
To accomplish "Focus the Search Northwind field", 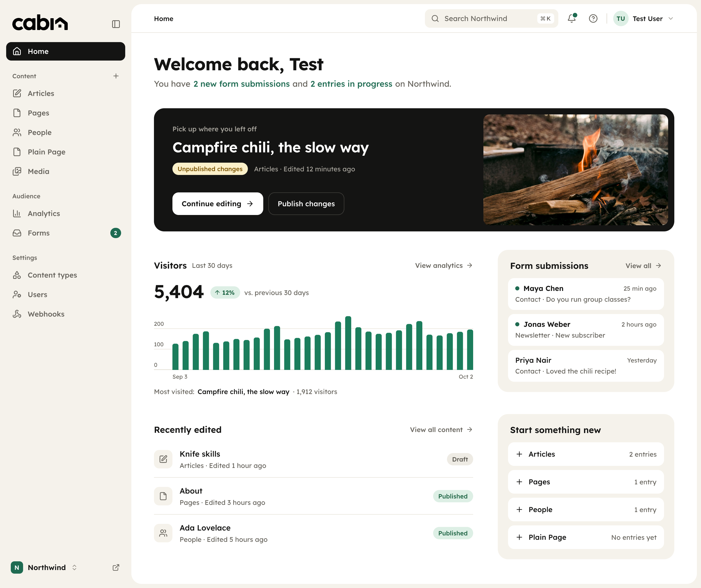I will tap(491, 18).
